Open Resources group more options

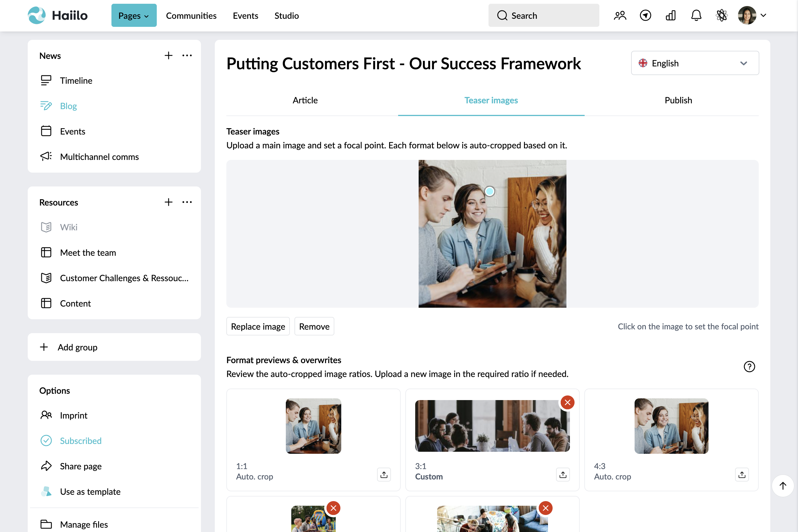pyautogui.click(x=187, y=202)
